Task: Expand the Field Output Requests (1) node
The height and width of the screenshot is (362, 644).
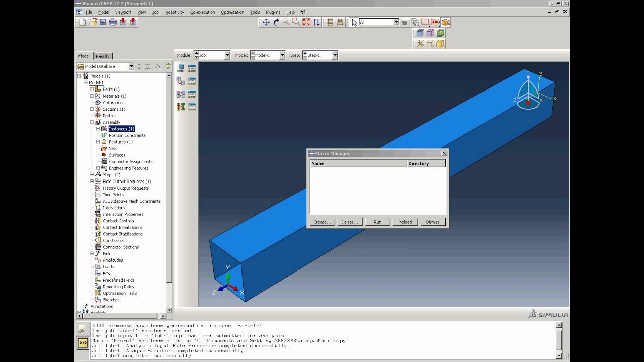Action: tap(92, 181)
